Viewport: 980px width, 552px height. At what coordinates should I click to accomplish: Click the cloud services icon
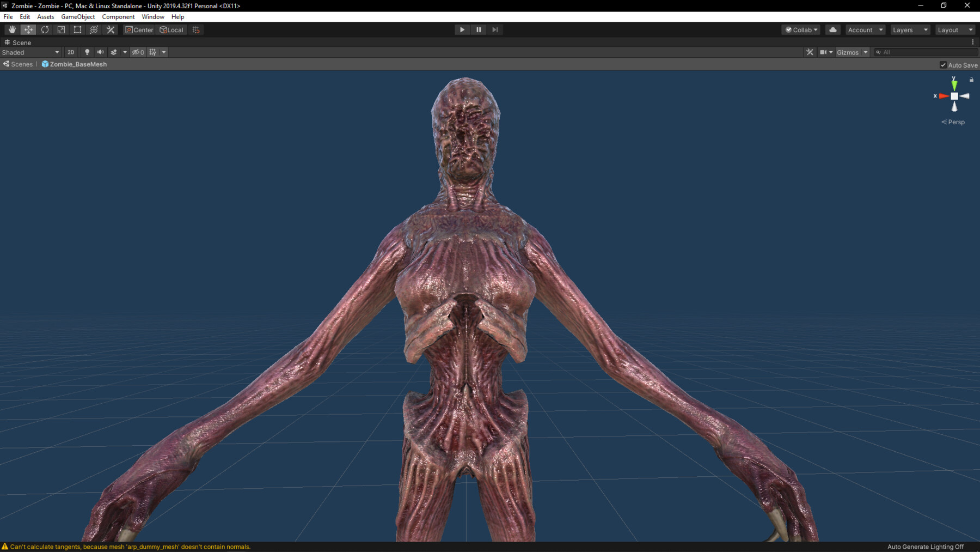click(x=832, y=29)
